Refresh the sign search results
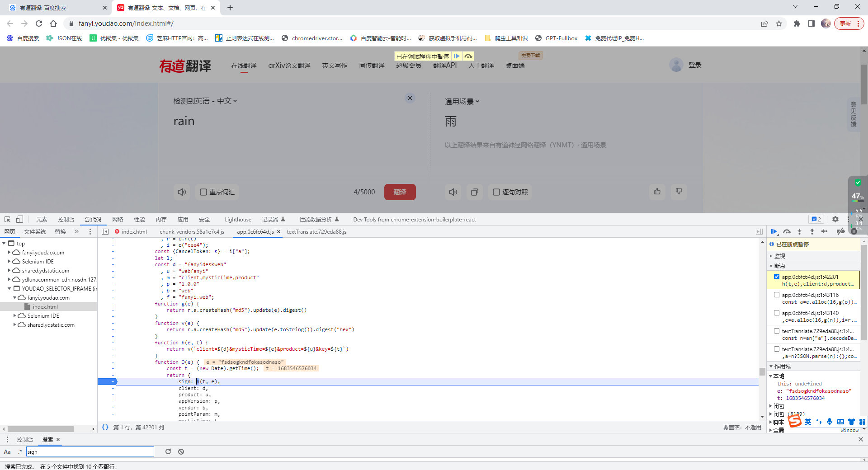 point(168,451)
